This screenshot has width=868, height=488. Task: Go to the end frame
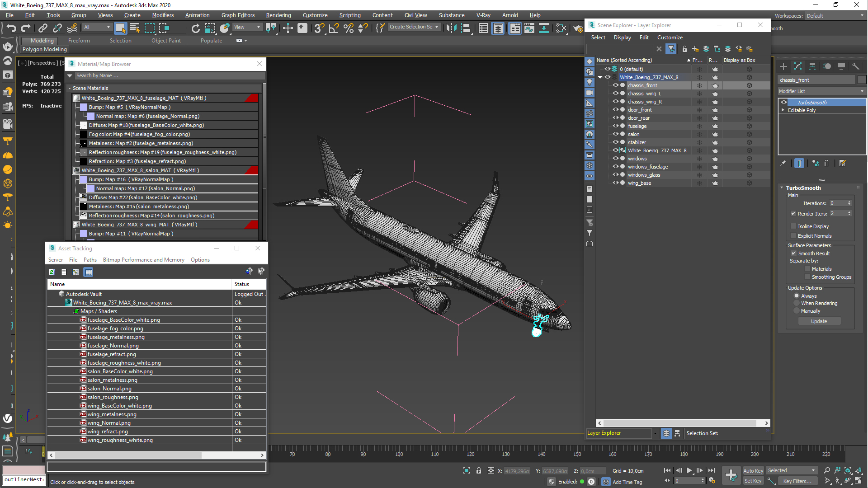tap(712, 470)
